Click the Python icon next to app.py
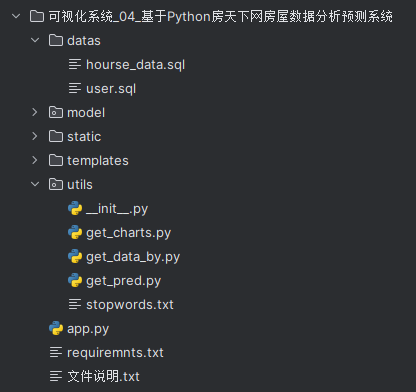This screenshot has width=416, height=392. (56, 328)
